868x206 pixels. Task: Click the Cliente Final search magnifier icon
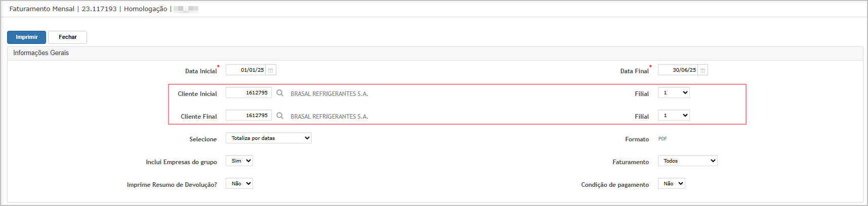[280, 116]
